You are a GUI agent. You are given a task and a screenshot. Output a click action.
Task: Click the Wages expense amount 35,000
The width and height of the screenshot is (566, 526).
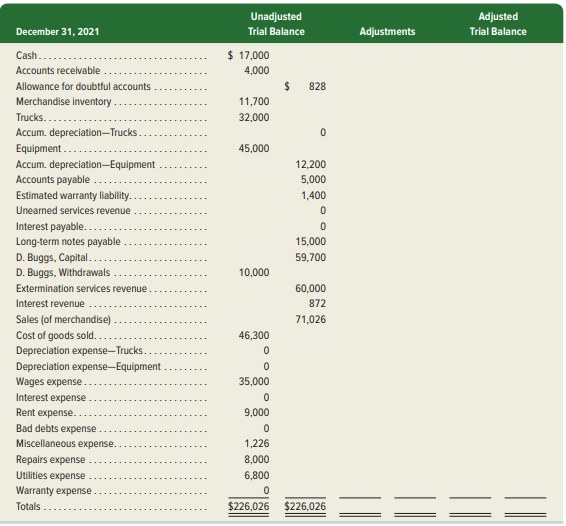click(254, 382)
